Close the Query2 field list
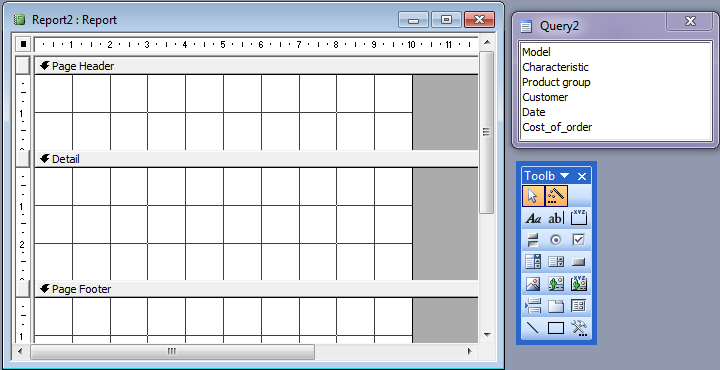The image size is (720, 370). (x=690, y=21)
